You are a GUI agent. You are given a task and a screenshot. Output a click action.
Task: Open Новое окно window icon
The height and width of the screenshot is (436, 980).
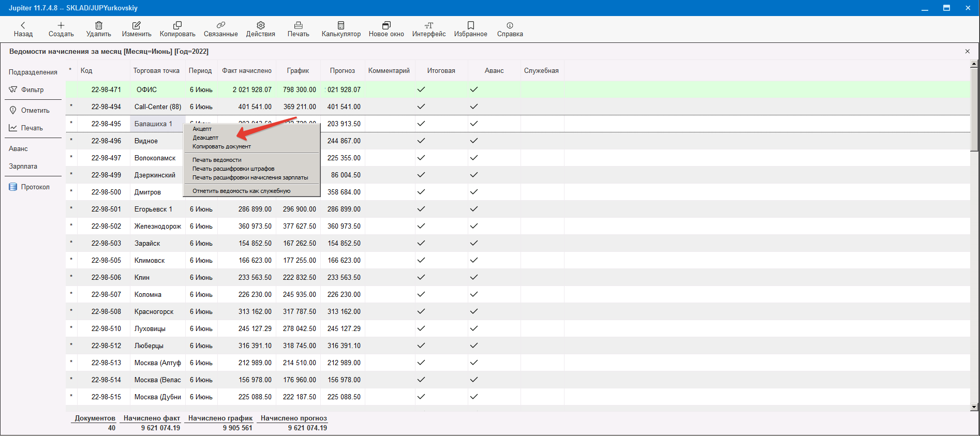pos(387,25)
